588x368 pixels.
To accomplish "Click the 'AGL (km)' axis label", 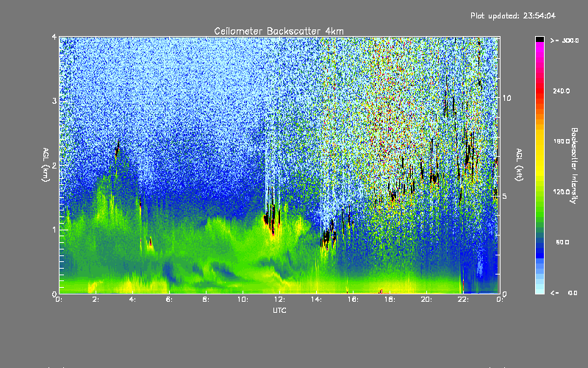I will point(46,165).
